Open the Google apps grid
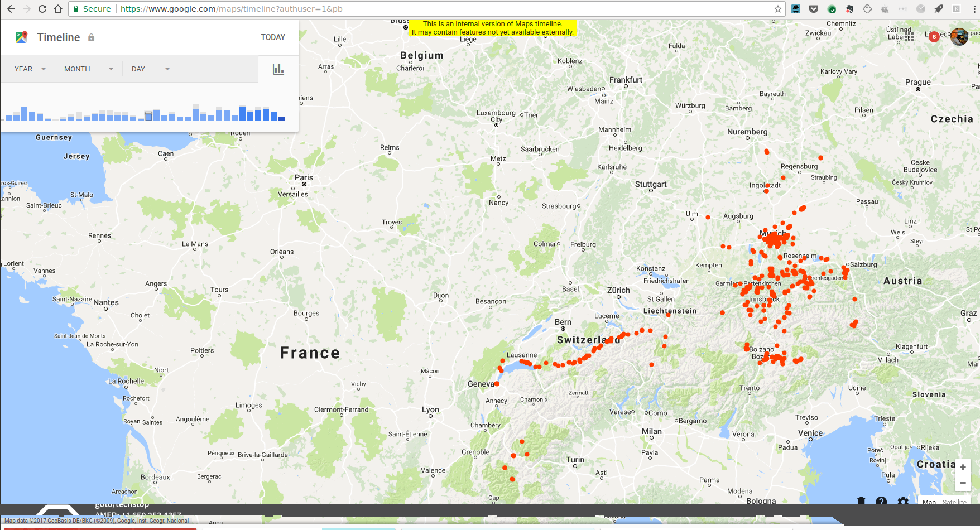980x530 pixels. click(909, 37)
